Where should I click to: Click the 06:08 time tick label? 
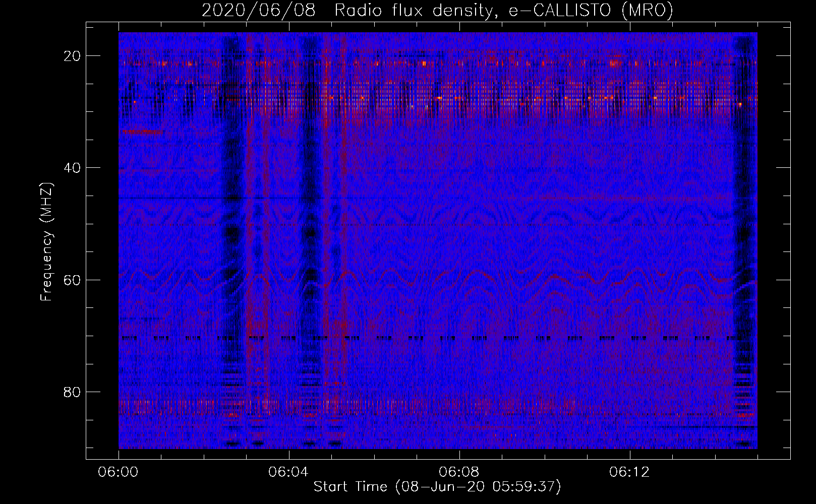pyautogui.click(x=459, y=472)
